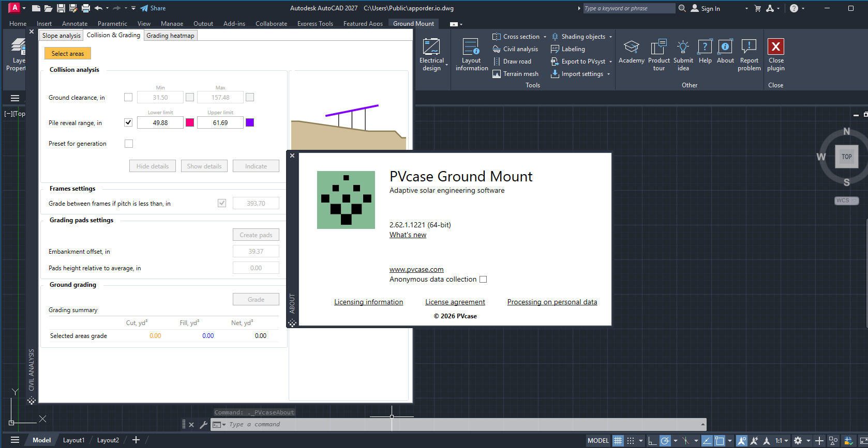Open the Home ribbon tab
The width and height of the screenshot is (868, 448).
(18, 24)
